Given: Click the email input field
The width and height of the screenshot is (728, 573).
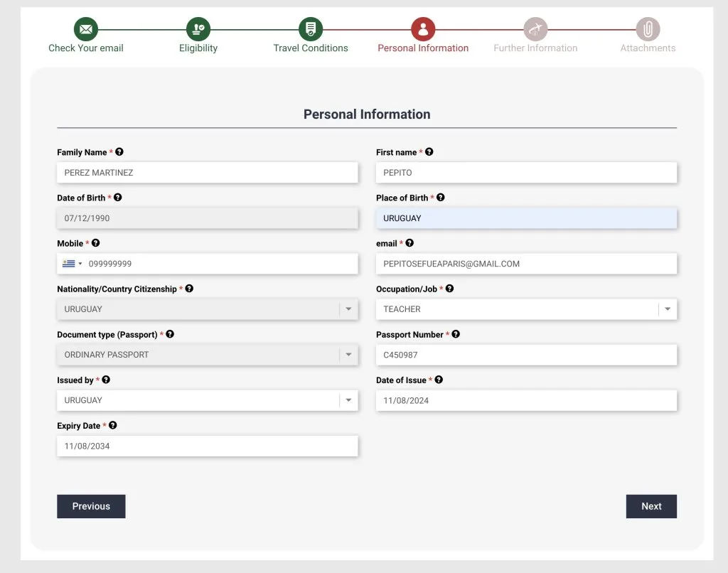Looking at the screenshot, I should click(526, 264).
